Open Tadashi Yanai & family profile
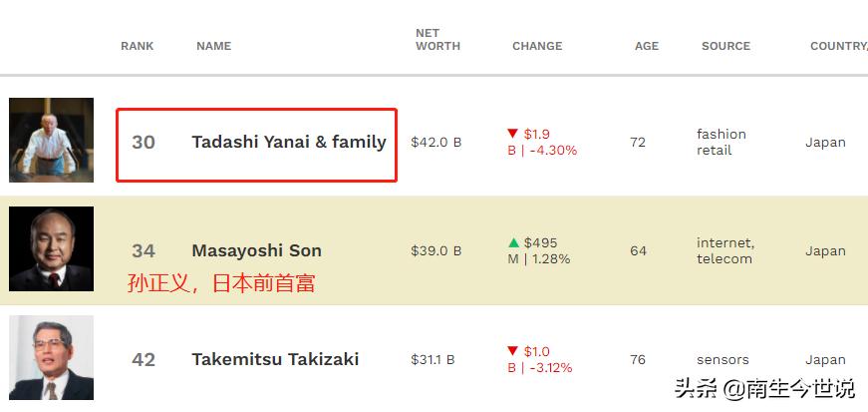 [x=288, y=142]
